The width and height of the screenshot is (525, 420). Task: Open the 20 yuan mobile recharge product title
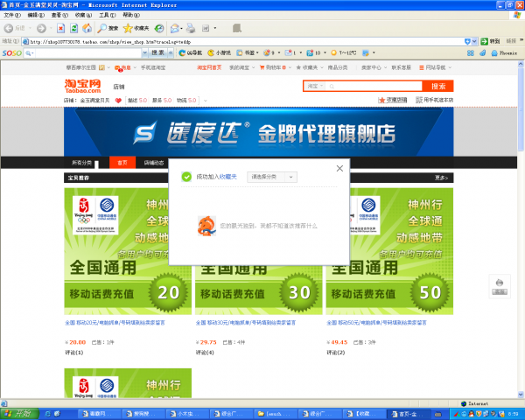click(x=115, y=323)
